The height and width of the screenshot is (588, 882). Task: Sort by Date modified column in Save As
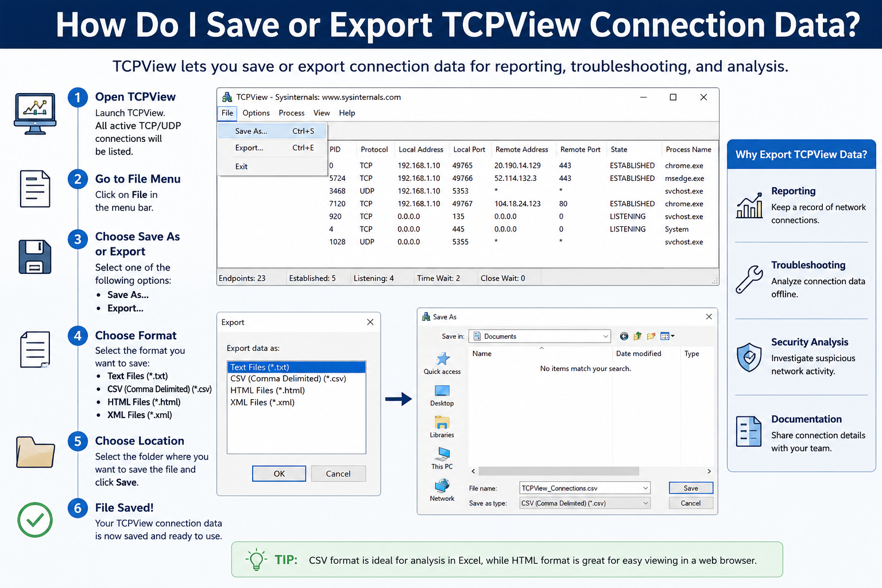(639, 354)
